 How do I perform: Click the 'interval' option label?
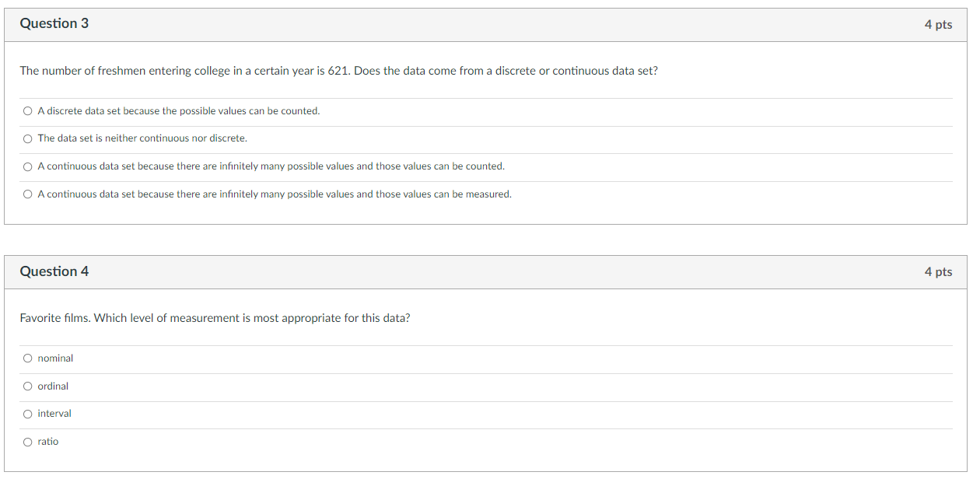click(54, 414)
